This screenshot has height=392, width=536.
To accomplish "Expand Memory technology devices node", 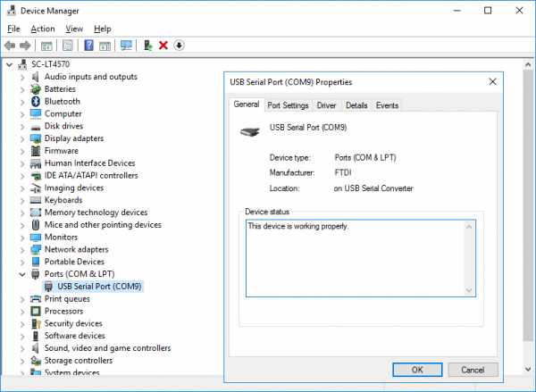I will (22, 213).
